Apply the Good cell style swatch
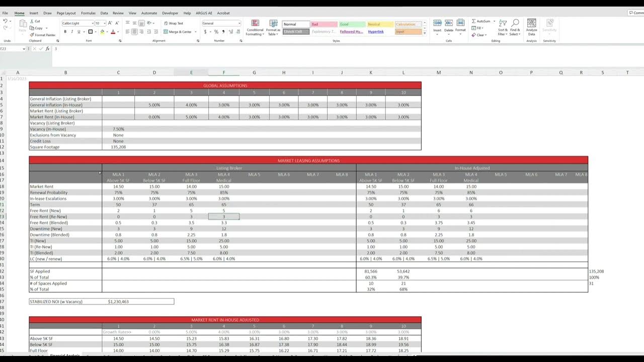 (352, 24)
